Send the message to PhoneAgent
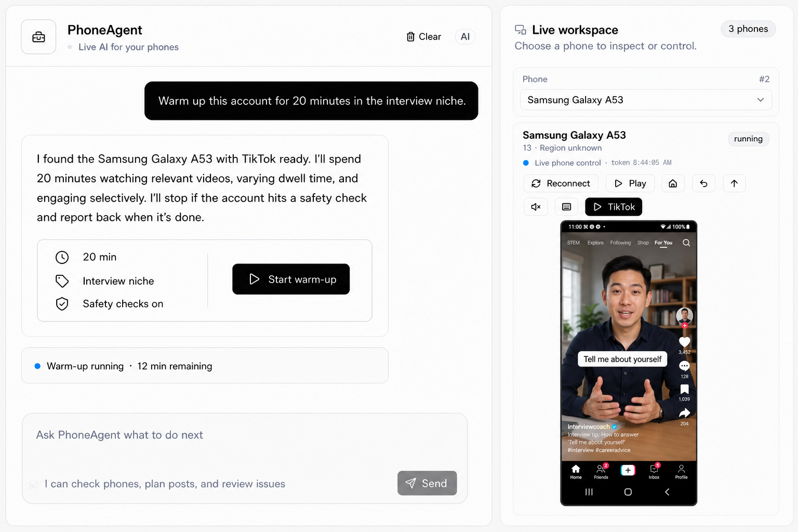Screen dimensions: 798x532 (x=427, y=483)
